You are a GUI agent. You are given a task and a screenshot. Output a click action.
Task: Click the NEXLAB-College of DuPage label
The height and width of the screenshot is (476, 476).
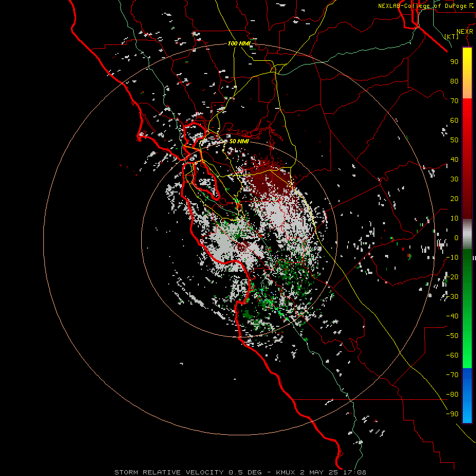tap(422, 6)
